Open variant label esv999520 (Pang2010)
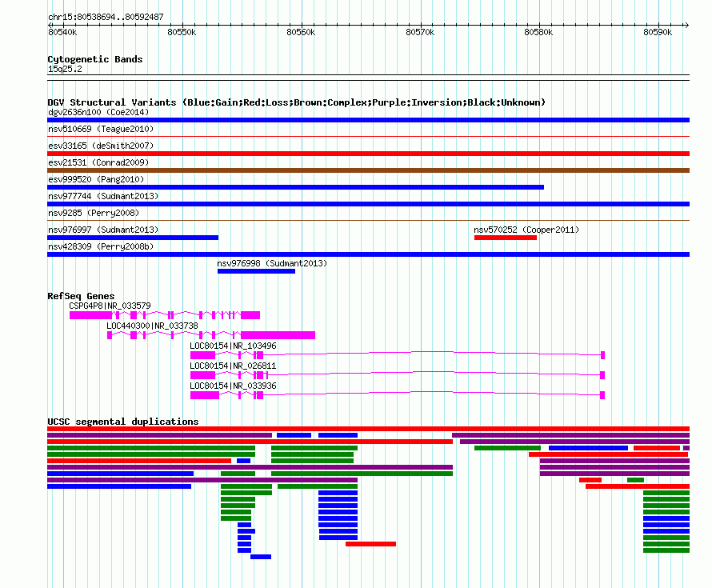Image resolution: width=712 pixels, height=588 pixels. coord(96,179)
